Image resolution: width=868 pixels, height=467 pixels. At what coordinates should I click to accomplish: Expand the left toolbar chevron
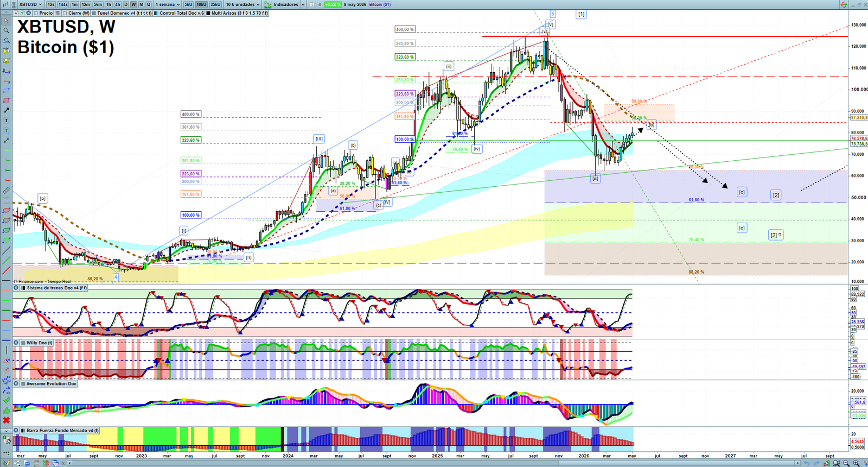point(6,431)
